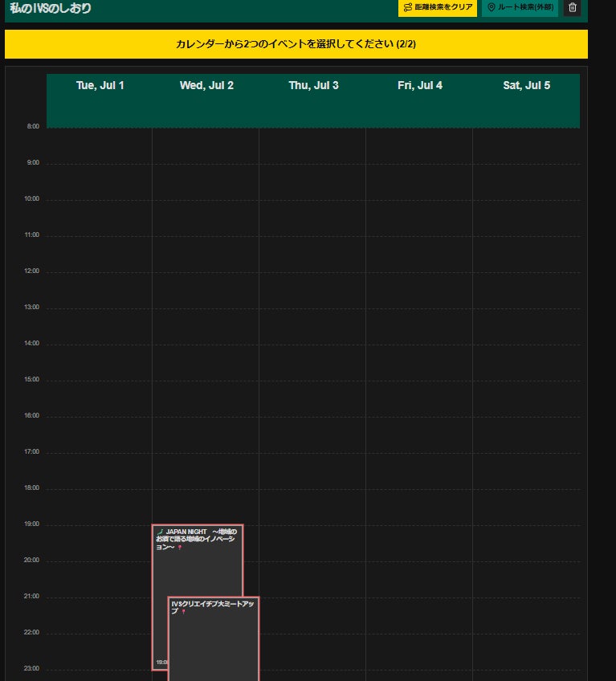Click the Japan map icon before JAPAN NIGHT
The width and height of the screenshot is (616, 681).
[160, 532]
